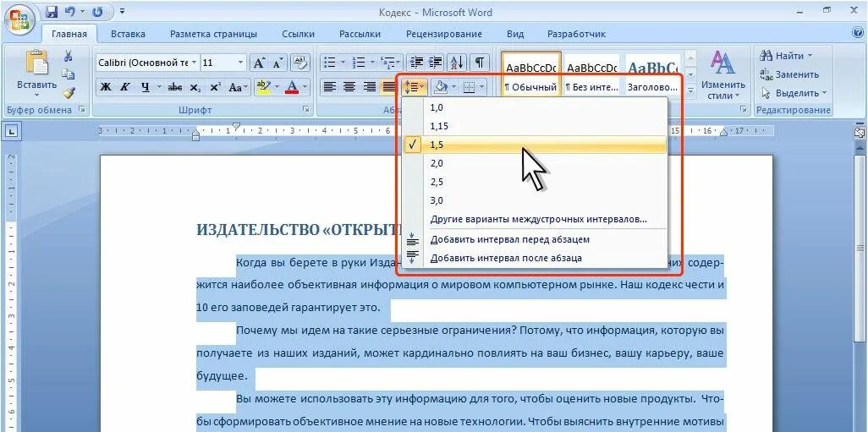Choose line spacing 2,5

click(x=534, y=182)
